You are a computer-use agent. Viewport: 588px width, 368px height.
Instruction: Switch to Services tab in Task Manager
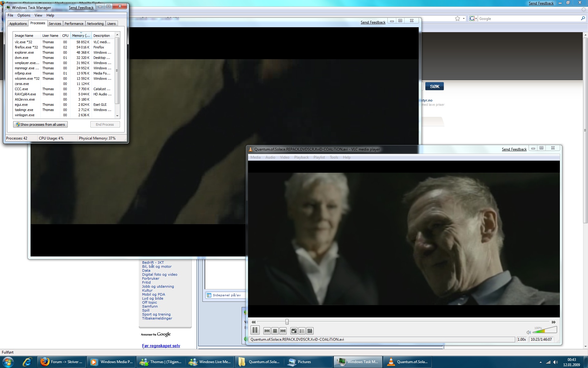coord(55,24)
